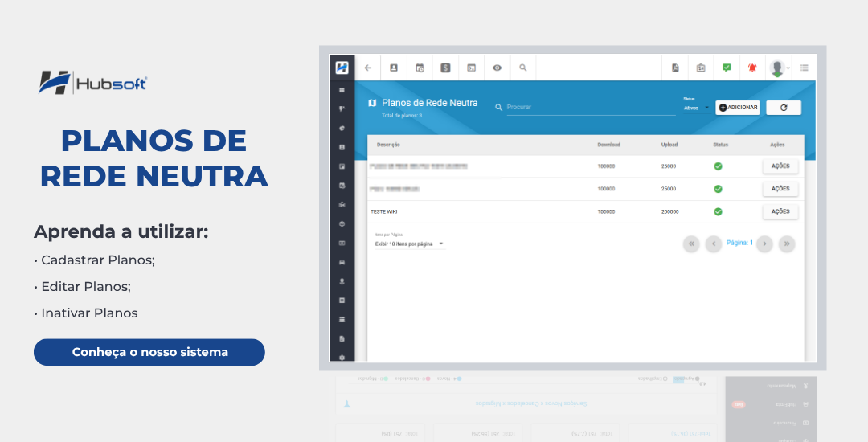Open the terminal toolbar icon

pyautogui.click(x=471, y=68)
